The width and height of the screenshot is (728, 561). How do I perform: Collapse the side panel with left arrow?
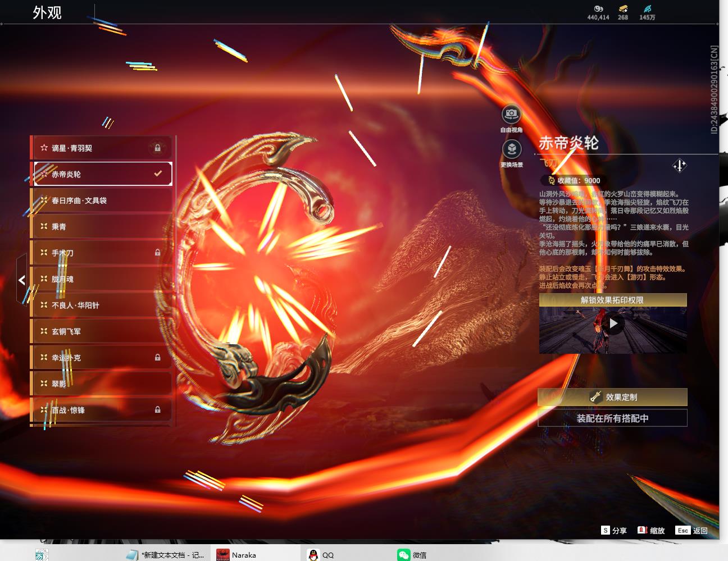pos(21,279)
